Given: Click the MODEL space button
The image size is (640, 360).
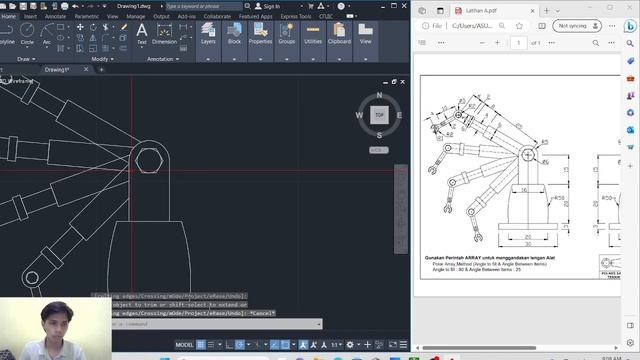Looking at the screenshot, I should (184, 345).
